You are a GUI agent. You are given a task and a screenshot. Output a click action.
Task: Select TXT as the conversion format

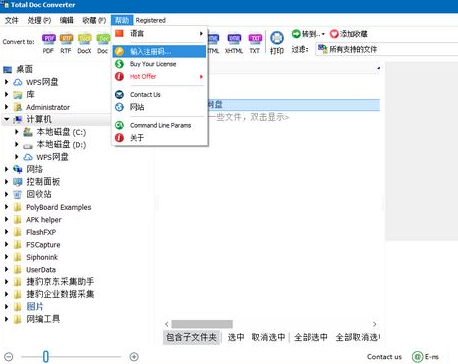(x=255, y=43)
